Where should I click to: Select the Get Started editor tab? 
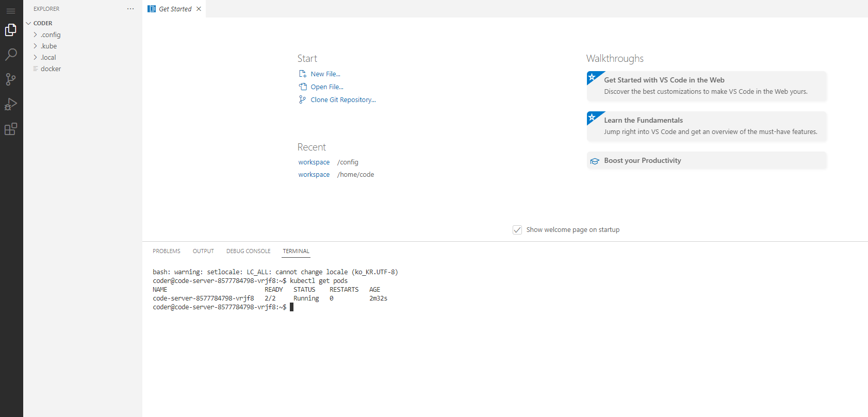[174, 9]
